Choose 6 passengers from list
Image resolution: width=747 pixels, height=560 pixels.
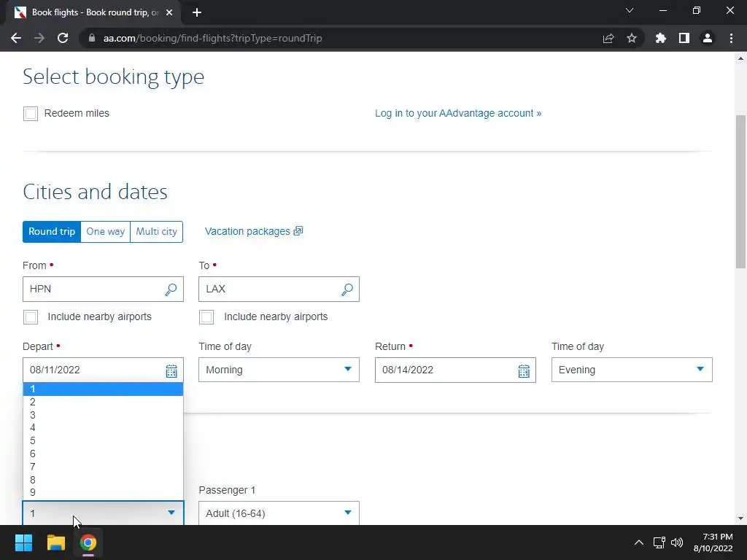(x=103, y=454)
